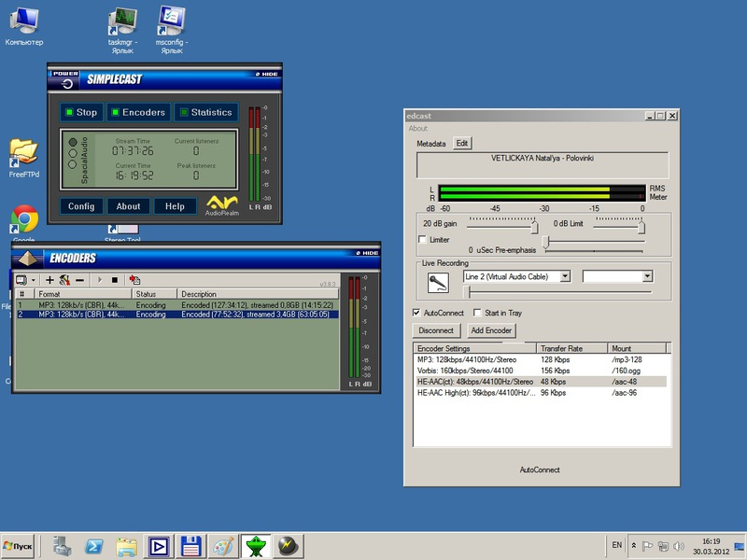747x560 pixels.
Task: Expand the Line 2 Virtual Audio Cable dropdown
Action: click(x=565, y=276)
